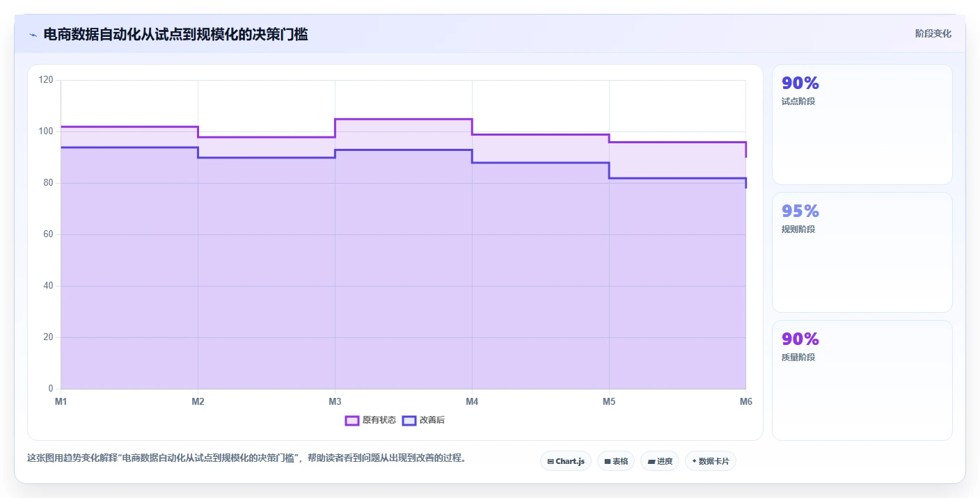
Task: Click the 进度 tag icon
Action: [651, 461]
